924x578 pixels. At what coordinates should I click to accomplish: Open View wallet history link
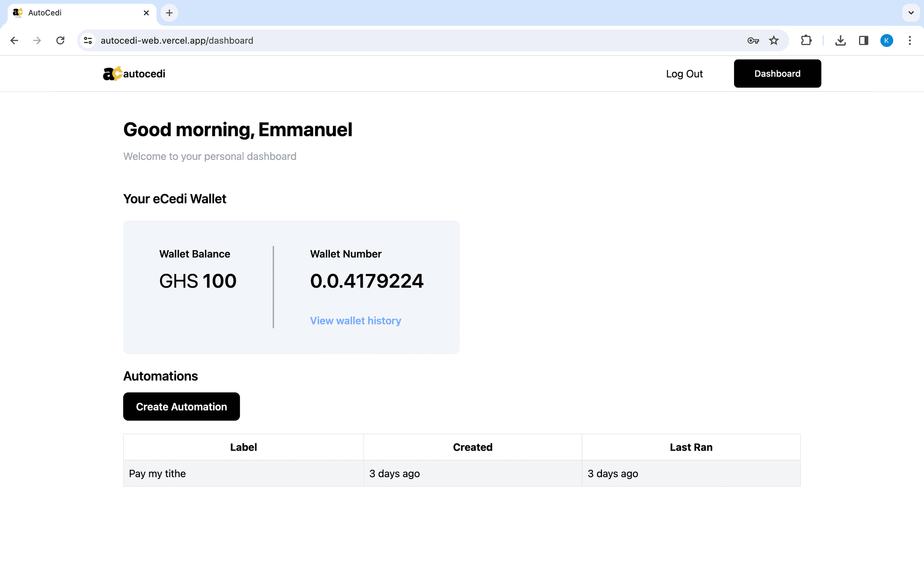click(x=355, y=321)
